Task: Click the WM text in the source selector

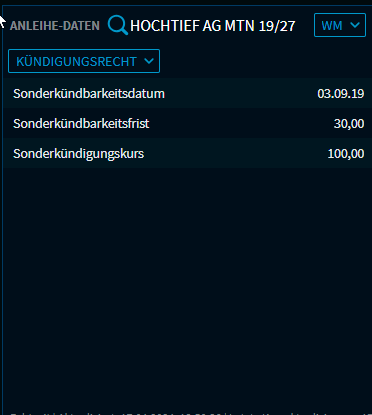Action: coord(332,25)
